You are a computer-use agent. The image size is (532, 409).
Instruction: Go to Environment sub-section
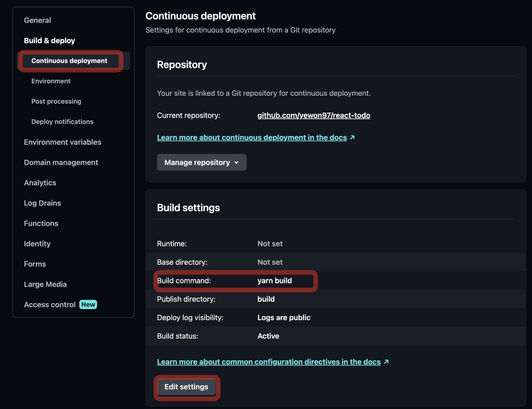51,81
